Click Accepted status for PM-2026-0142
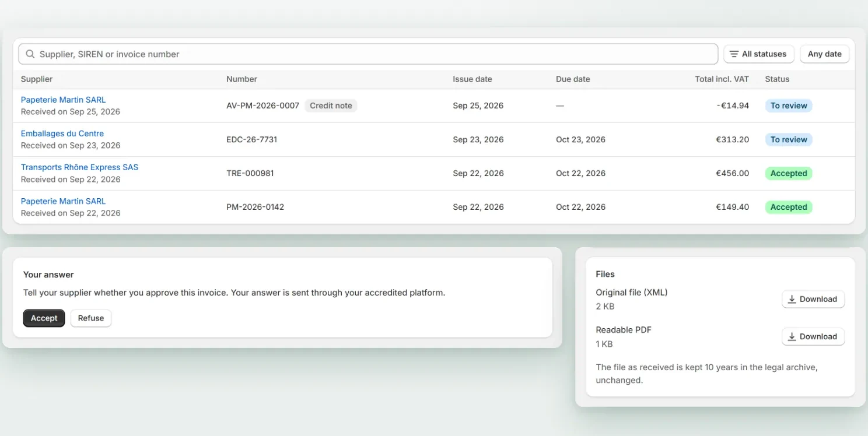 [x=789, y=207]
